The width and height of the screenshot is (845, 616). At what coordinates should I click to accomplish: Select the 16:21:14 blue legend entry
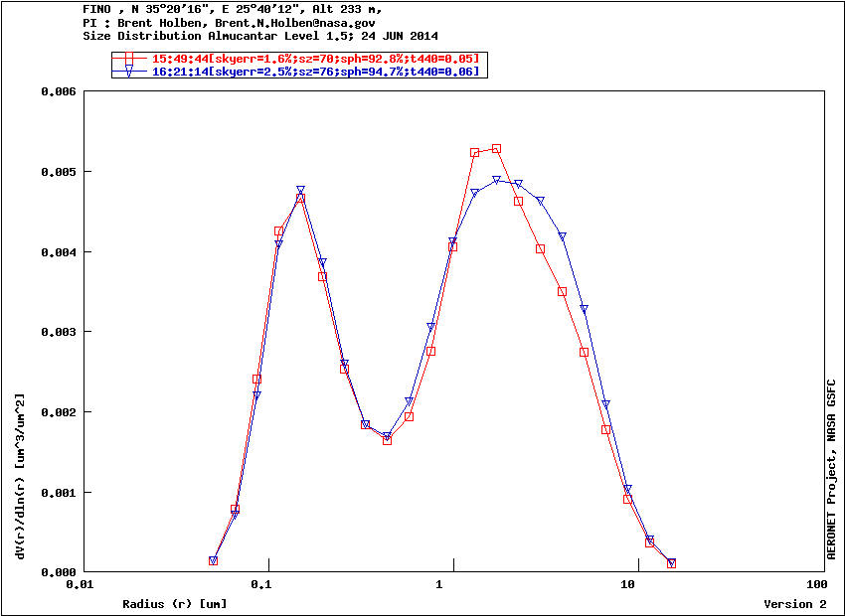pyautogui.click(x=315, y=73)
